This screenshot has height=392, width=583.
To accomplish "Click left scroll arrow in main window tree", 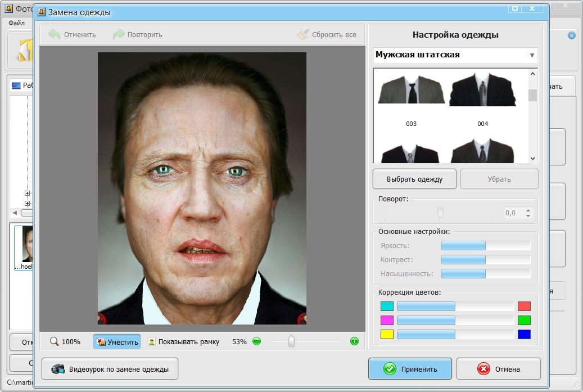I will pyautogui.click(x=15, y=213).
